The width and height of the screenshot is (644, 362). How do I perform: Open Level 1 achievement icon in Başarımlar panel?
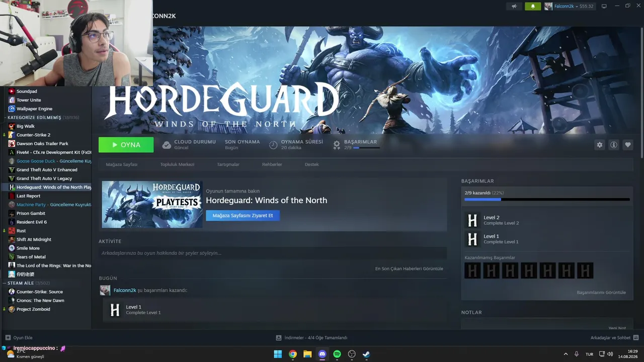[x=472, y=239]
